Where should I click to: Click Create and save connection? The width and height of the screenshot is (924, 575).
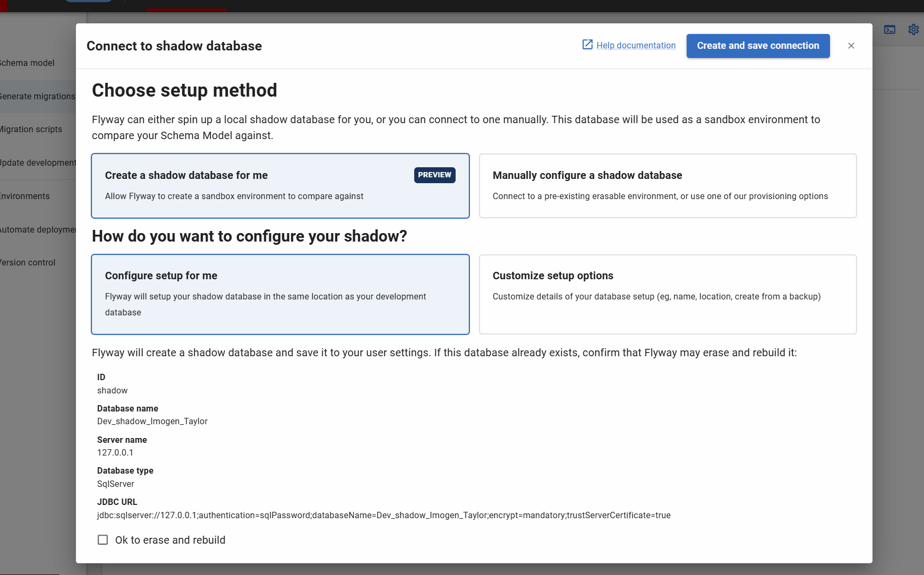(x=758, y=46)
